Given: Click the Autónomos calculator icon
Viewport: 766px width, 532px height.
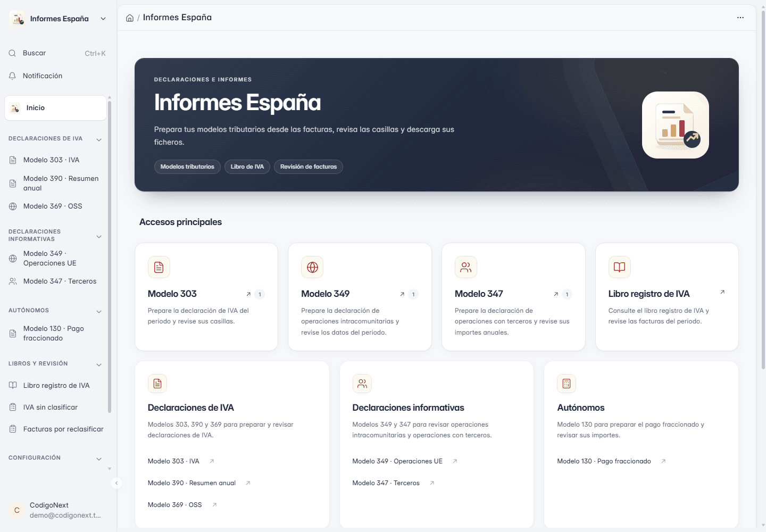Looking at the screenshot, I should (567, 384).
